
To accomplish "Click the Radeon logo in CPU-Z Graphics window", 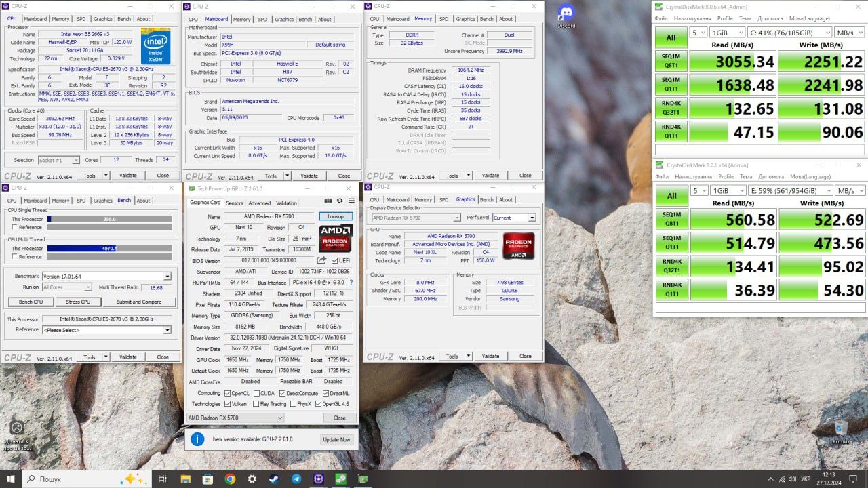I will [518, 246].
